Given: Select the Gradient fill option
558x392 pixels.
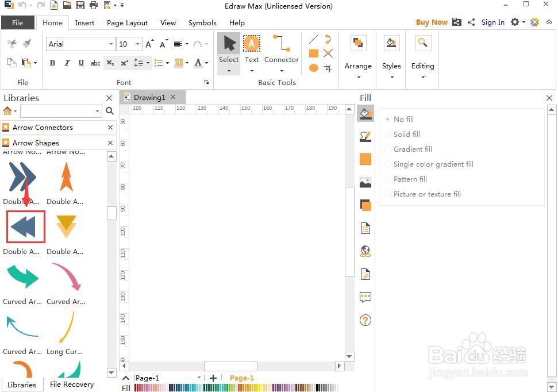Looking at the screenshot, I should click(409, 149).
